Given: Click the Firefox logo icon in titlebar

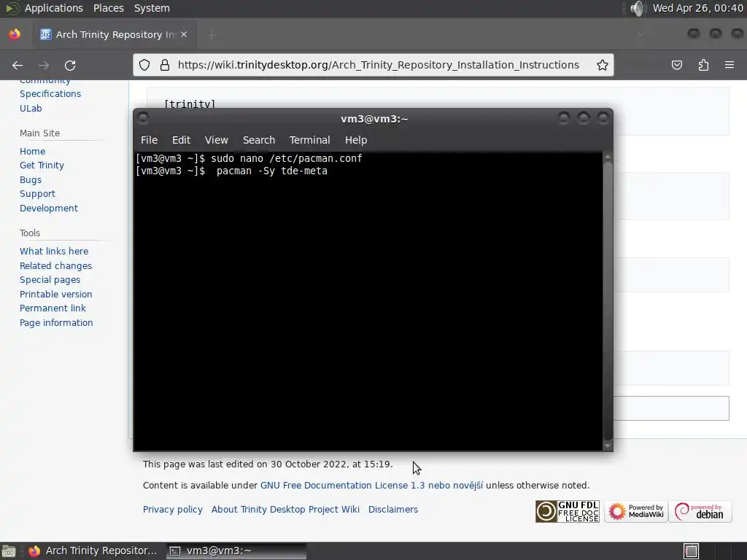Looking at the screenshot, I should [x=15, y=34].
